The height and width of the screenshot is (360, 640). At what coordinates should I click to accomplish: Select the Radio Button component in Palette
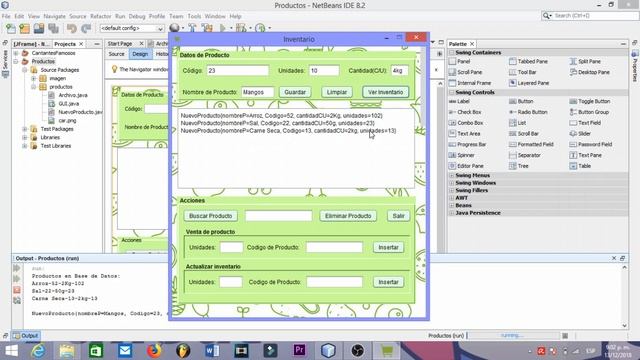tap(528, 112)
